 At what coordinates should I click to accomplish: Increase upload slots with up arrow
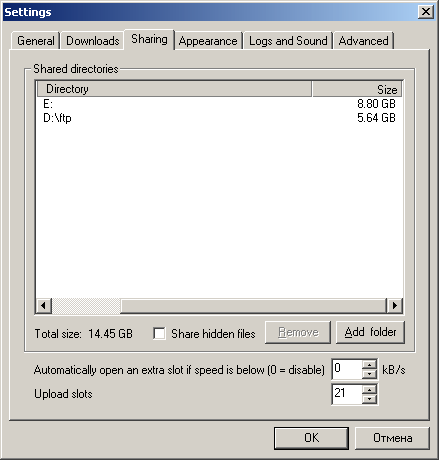click(369, 389)
